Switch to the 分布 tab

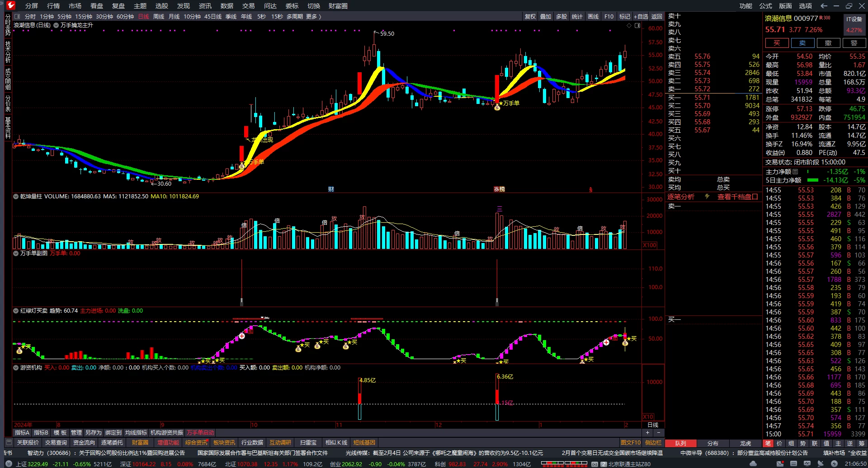713,443
